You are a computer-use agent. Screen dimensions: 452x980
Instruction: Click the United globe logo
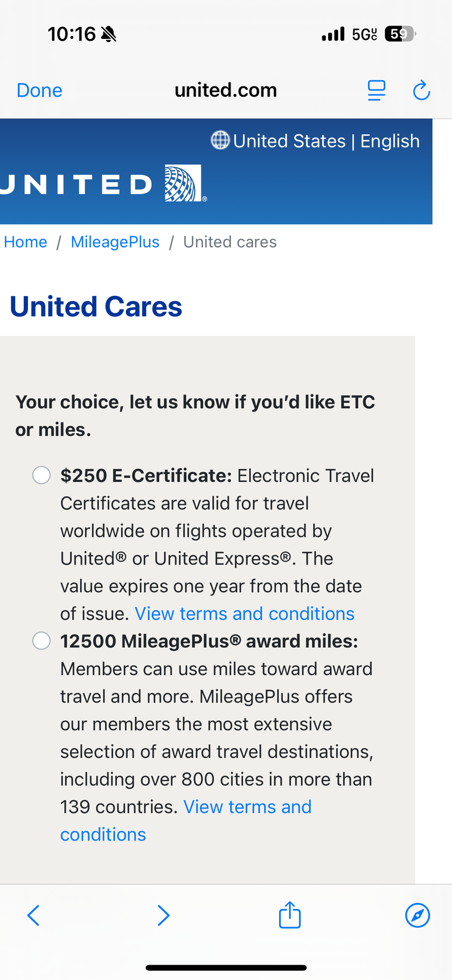pos(184,183)
